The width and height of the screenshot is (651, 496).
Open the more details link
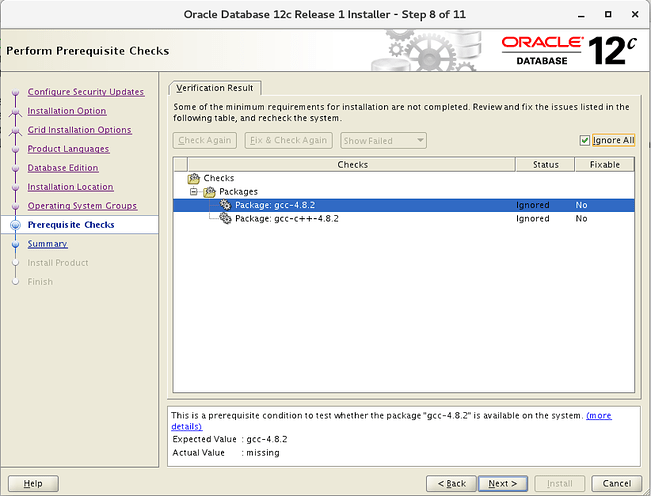point(598,415)
